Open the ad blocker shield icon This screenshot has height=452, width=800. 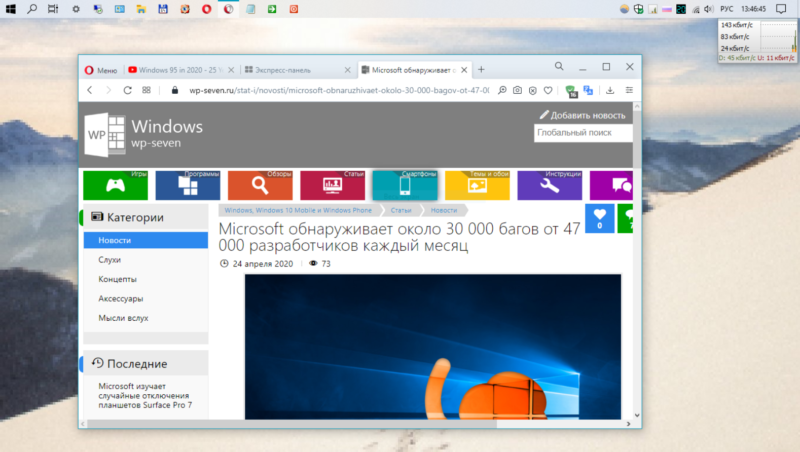point(533,90)
